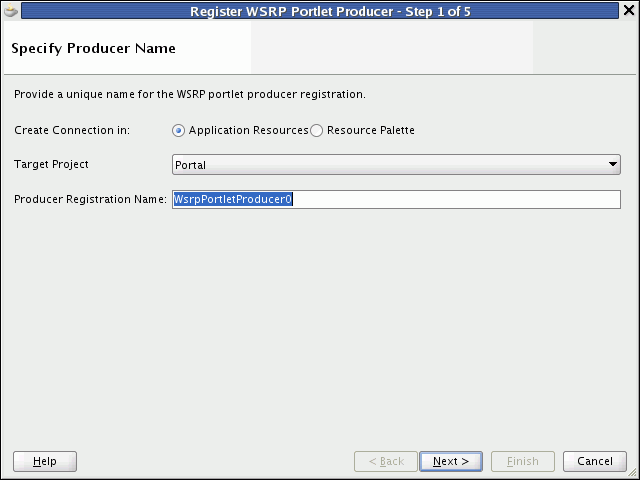Click the Application Resources label text
This screenshot has height=480, width=640.
click(249, 130)
